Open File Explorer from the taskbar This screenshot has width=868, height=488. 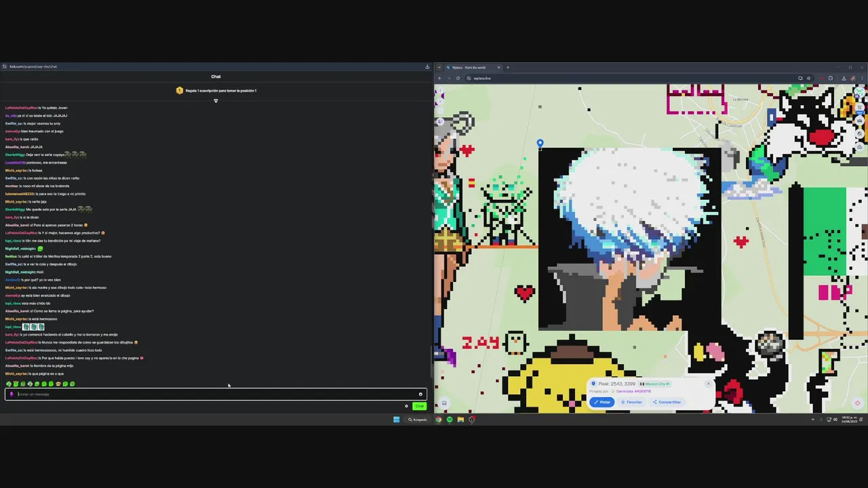coord(460,420)
